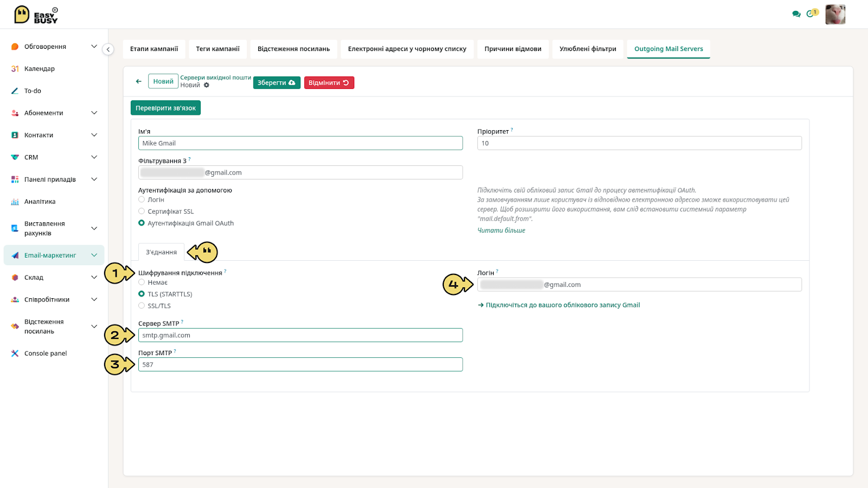
Task: Focus the Логін email field
Action: point(640,285)
